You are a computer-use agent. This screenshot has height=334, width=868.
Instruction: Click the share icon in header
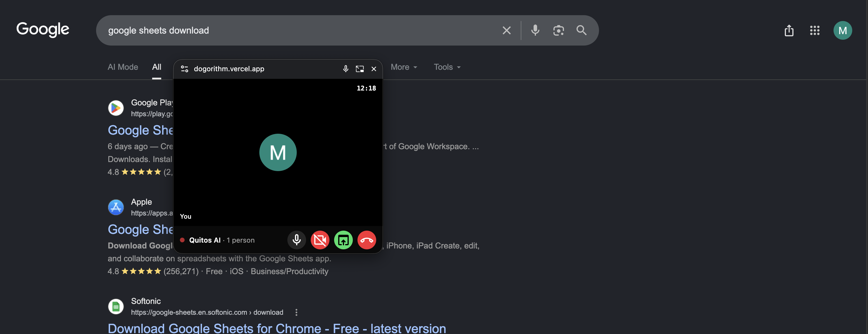click(x=789, y=31)
